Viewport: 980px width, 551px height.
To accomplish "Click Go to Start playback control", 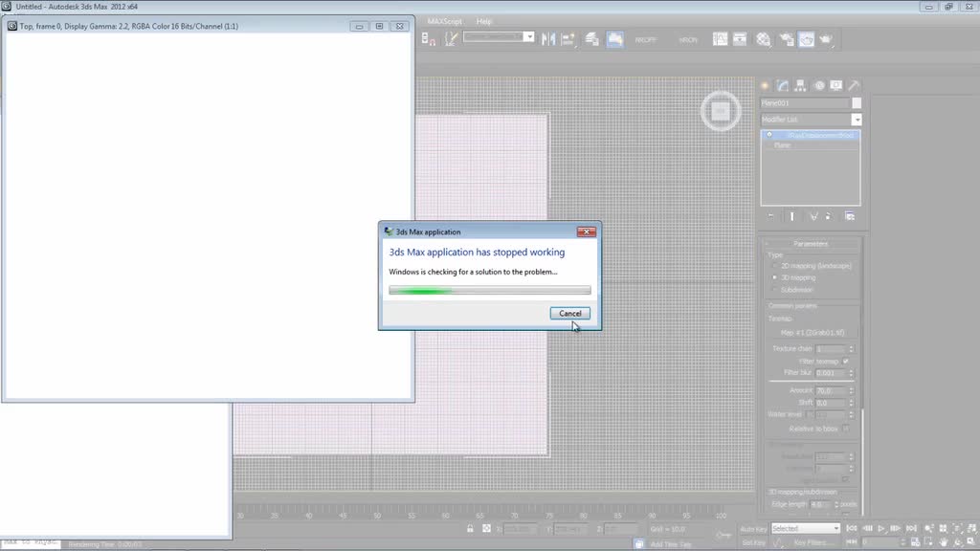I will (x=851, y=528).
